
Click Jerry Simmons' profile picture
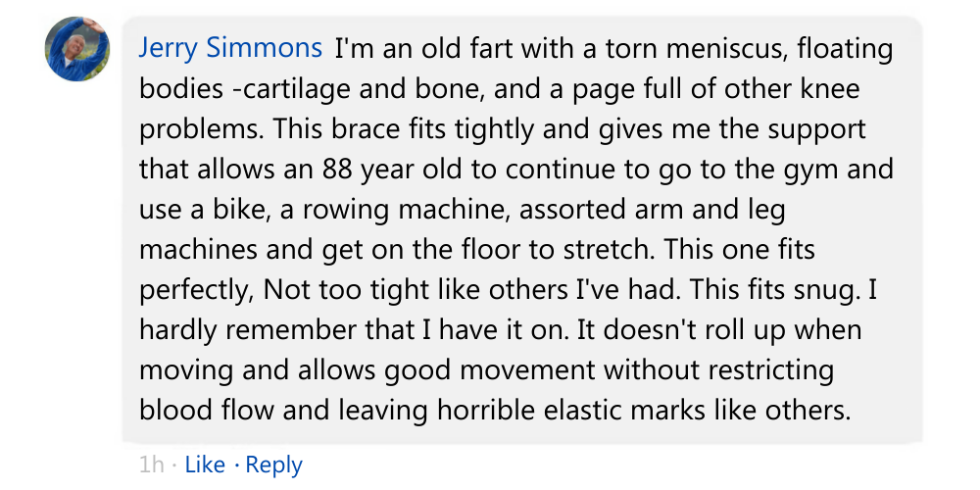point(77,48)
